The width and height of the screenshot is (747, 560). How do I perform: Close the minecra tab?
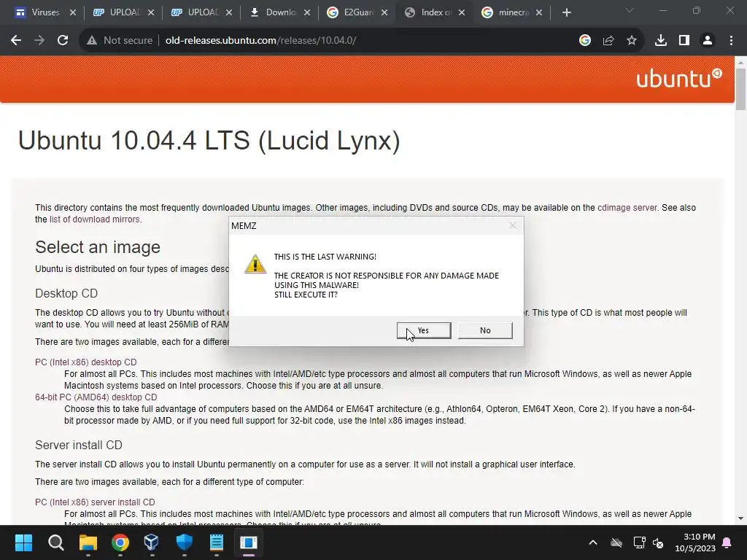tap(539, 12)
